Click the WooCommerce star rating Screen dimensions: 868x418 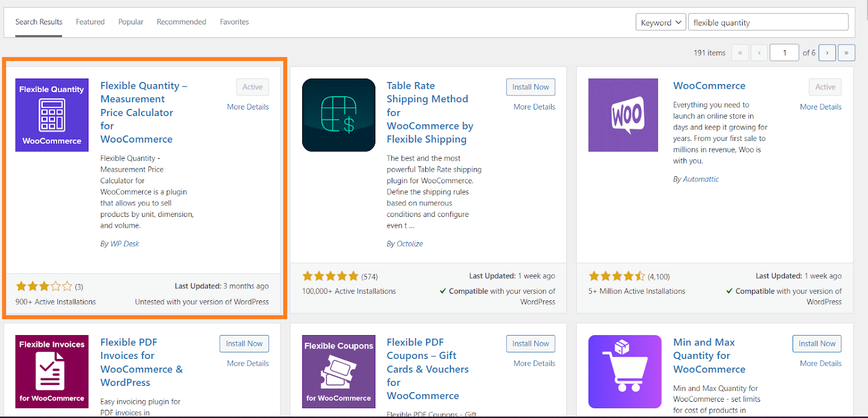[x=617, y=276]
